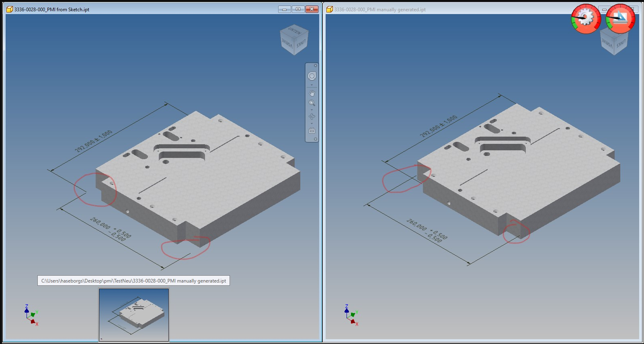Select 292,000 ± 1,000 dimension in right window
The image size is (644, 344).
pos(439,126)
